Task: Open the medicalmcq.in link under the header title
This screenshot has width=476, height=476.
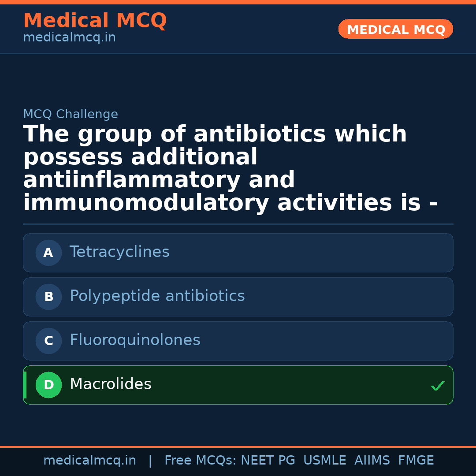Action: 69,38
